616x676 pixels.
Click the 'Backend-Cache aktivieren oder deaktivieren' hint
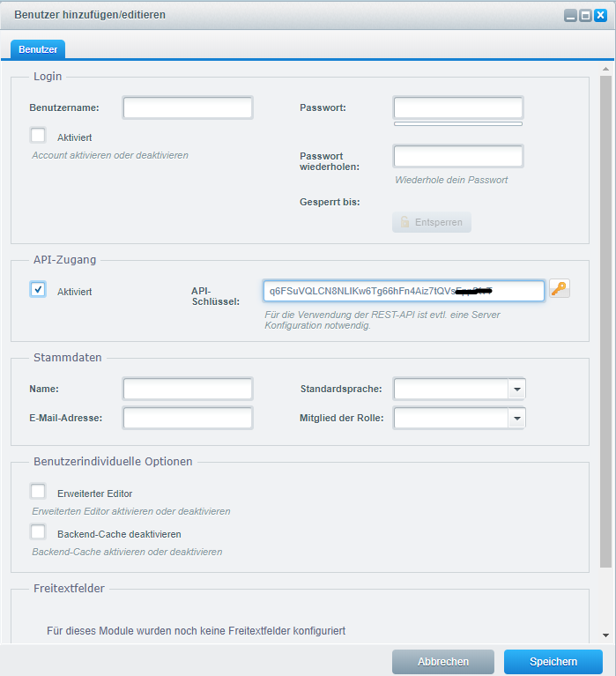pos(127,552)
